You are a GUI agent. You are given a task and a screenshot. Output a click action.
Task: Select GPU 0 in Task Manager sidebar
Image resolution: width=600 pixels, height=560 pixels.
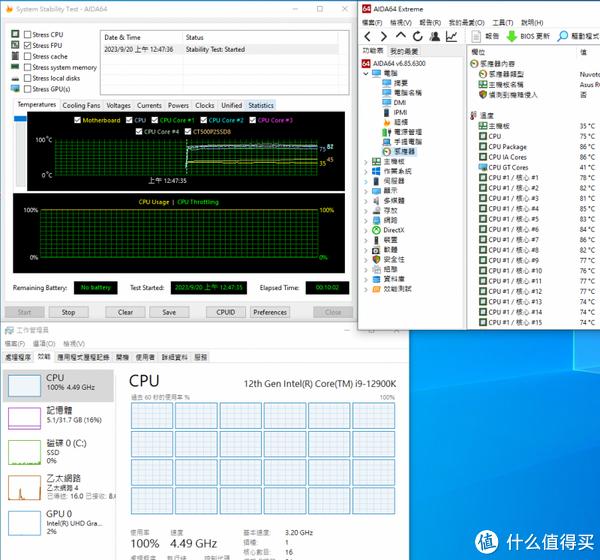click(59, 522)
